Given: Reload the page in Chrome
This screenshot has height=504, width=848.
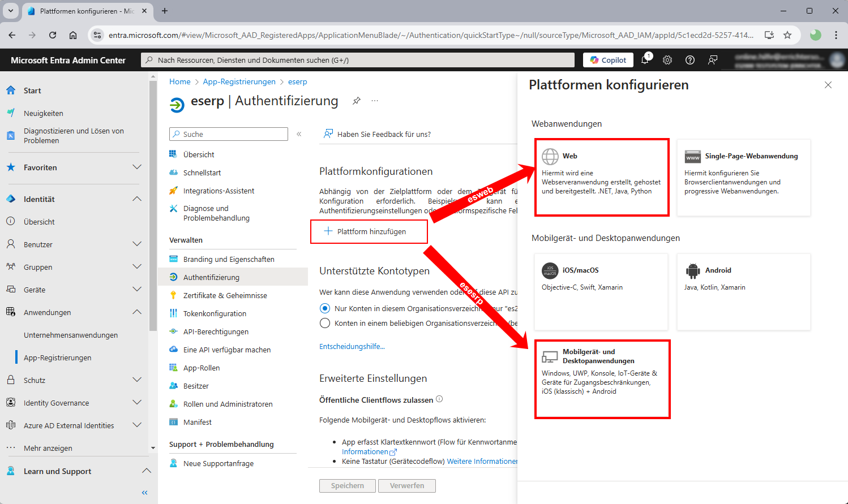Looking at the screenshot, I should tap(53, 35).
